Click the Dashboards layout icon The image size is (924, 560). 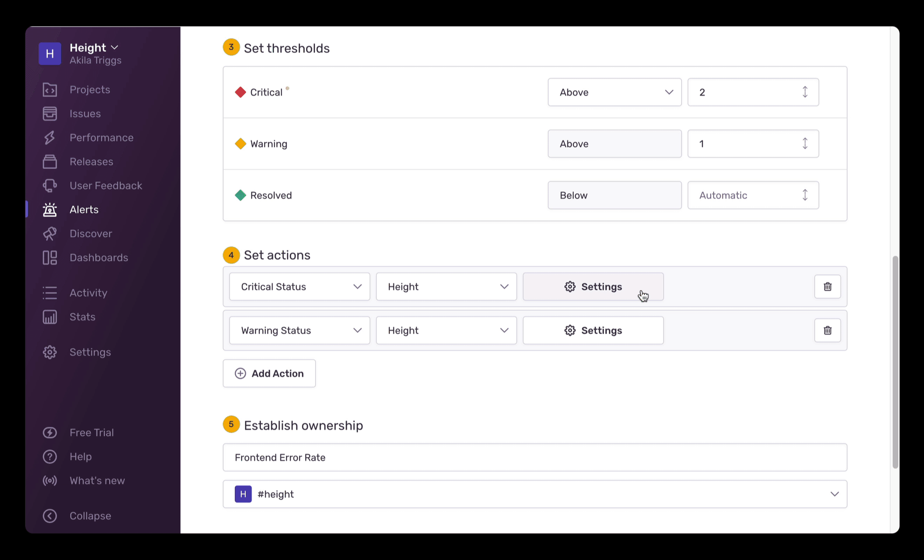[50, 258]
